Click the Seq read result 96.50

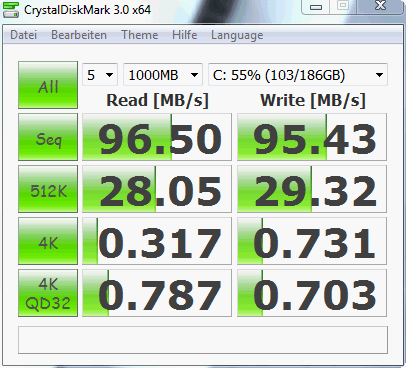(x=157, y=137)
